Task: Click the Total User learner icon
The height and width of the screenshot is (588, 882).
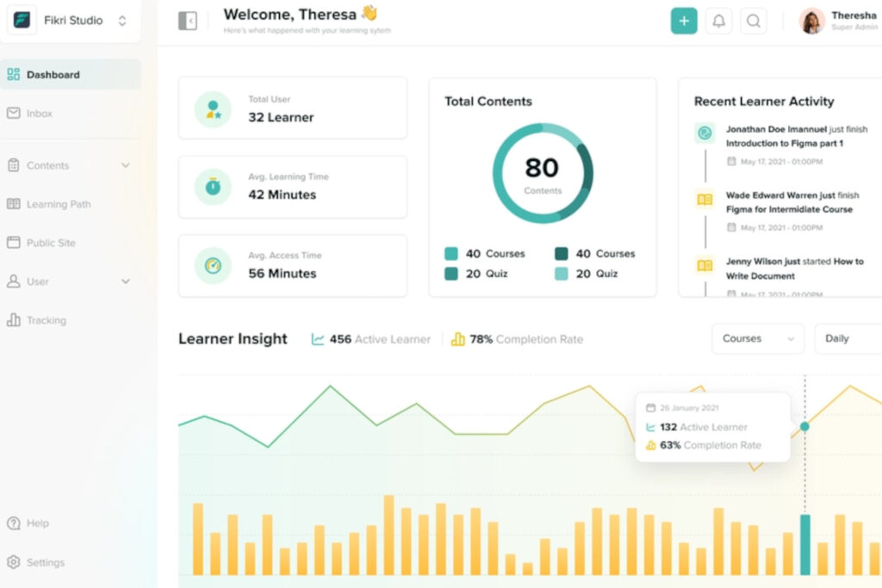Action: tap(213, 109)
